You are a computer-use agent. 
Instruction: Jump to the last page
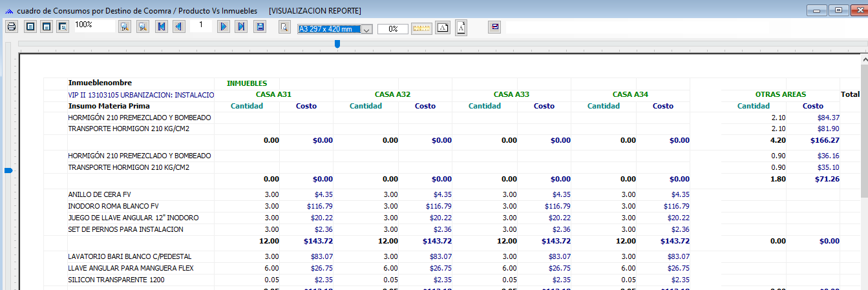click(x=241, y=27)
